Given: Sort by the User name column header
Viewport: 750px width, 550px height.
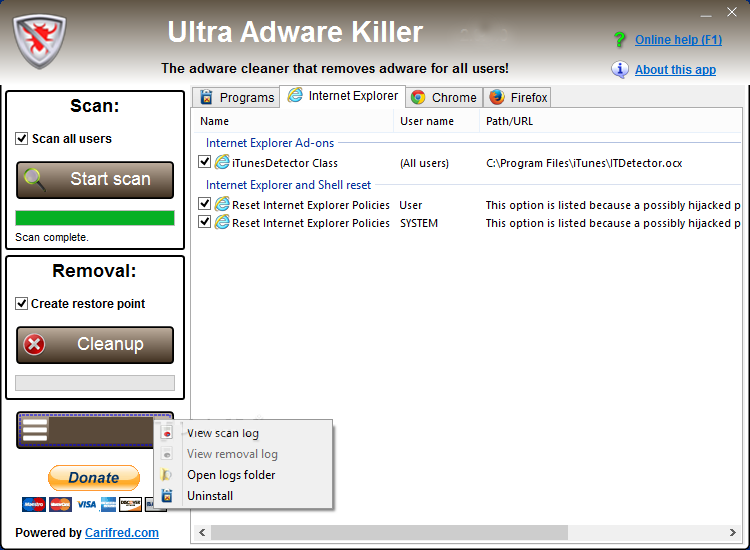Looking at the screenshot, I should (x=436, y=121).
